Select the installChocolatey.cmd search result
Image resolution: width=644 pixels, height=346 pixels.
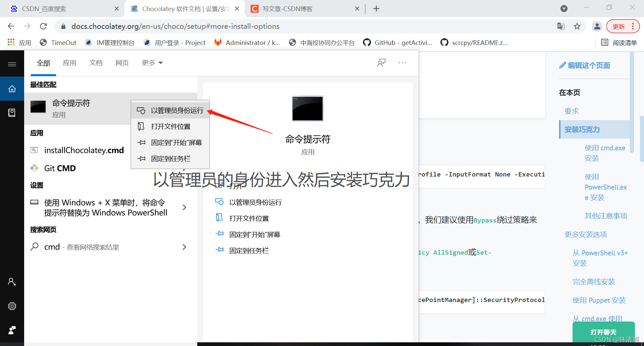pyautogui.click(x=84, y=150)
